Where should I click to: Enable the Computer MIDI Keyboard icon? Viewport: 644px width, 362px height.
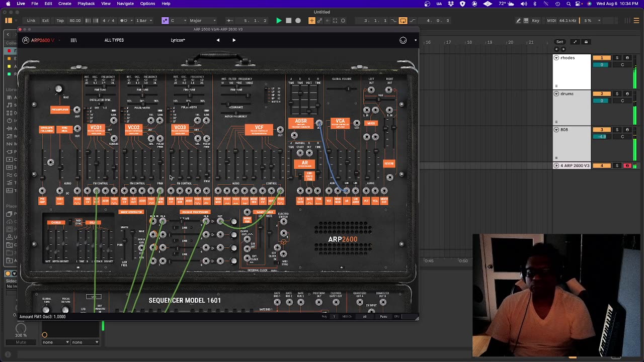[x=526, y=21]
